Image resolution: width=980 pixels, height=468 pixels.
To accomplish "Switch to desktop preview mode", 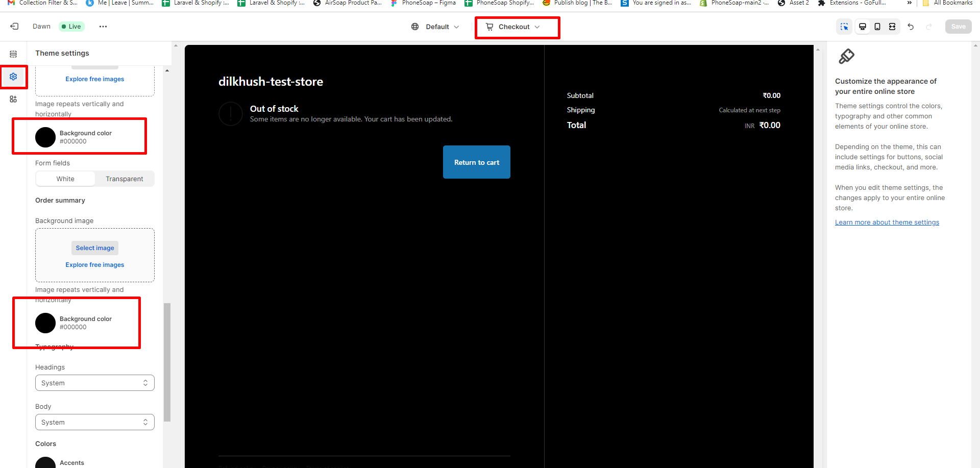I will click(863, 27).
